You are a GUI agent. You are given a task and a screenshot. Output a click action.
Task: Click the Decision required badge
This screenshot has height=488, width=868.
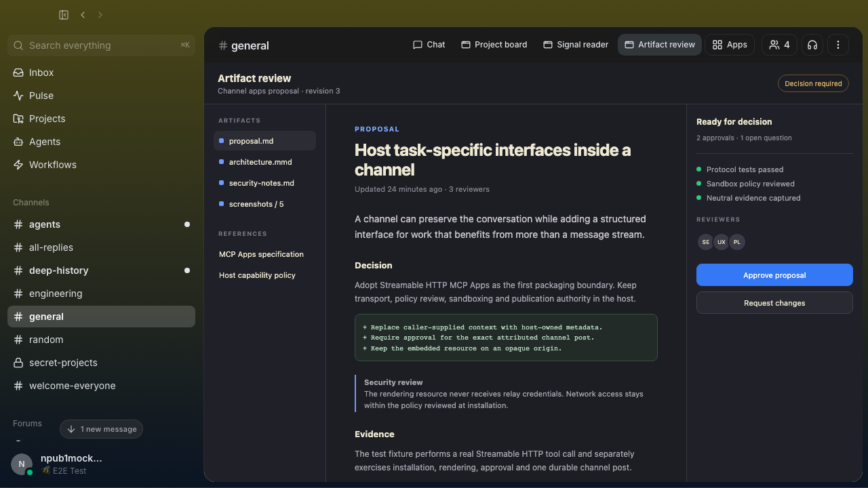click(813, 83)
